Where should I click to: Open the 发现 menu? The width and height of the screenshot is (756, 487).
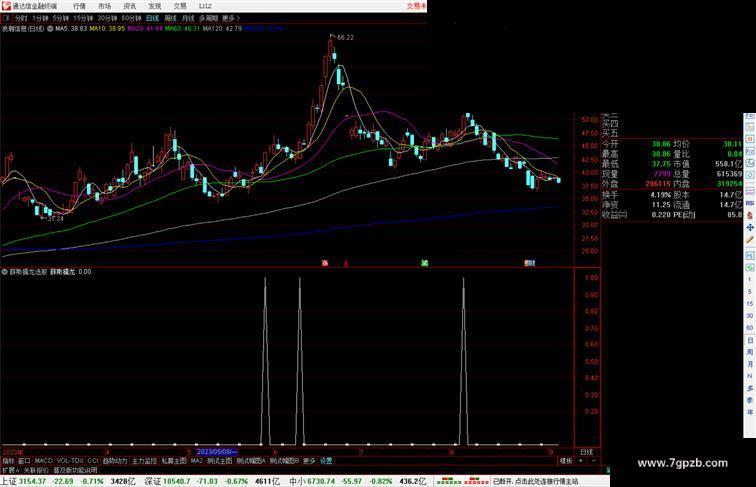(x=155, y=6)
